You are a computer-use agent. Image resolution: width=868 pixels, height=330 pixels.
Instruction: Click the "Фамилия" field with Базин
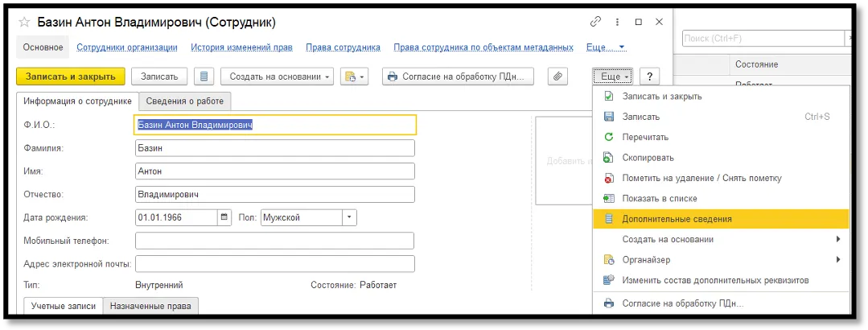[274, 148]
